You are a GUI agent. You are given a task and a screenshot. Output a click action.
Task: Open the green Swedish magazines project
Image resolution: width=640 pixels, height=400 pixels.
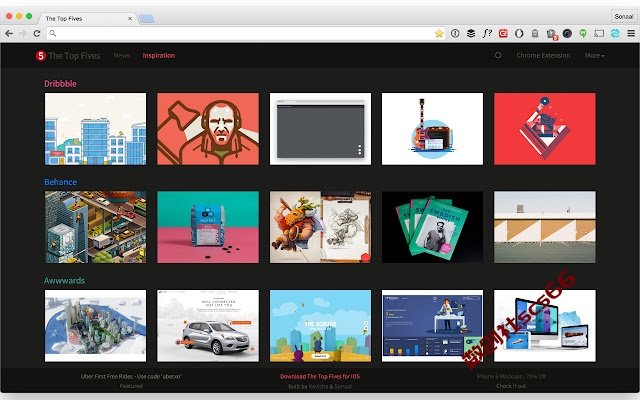point(433,227)
